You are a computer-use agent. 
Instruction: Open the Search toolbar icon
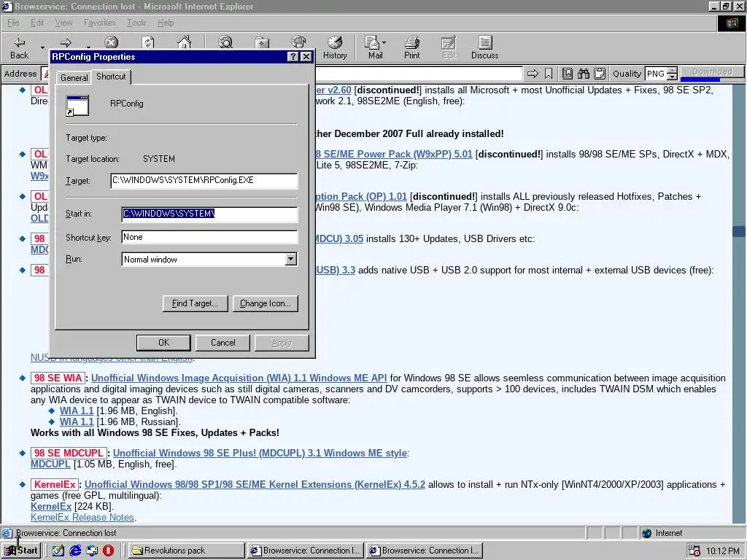tap(225, 42)
